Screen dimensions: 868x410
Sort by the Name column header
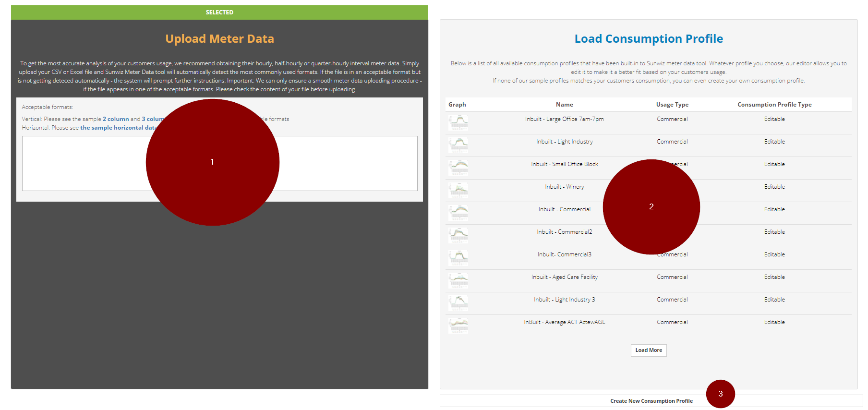(565, 105)
